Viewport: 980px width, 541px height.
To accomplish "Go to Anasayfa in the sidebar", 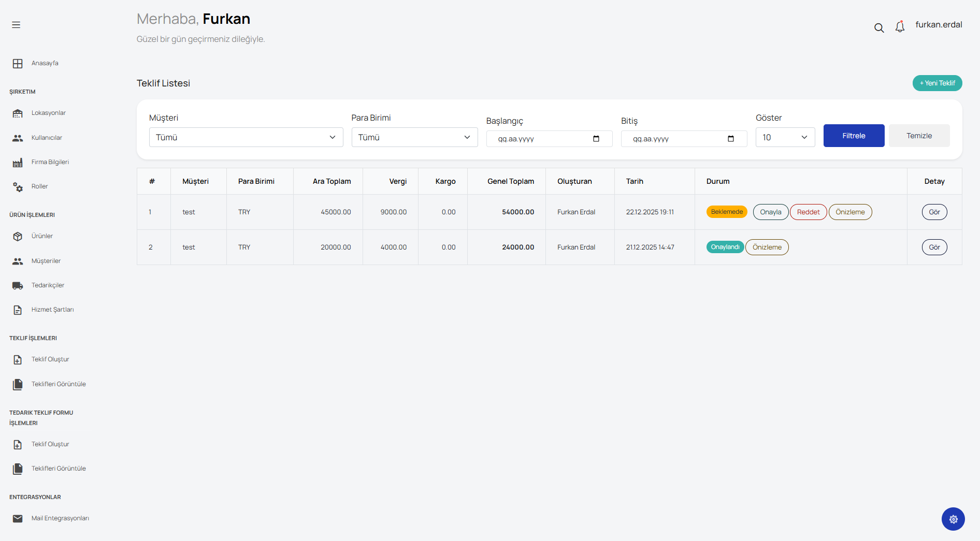I will tap(45, 63).
